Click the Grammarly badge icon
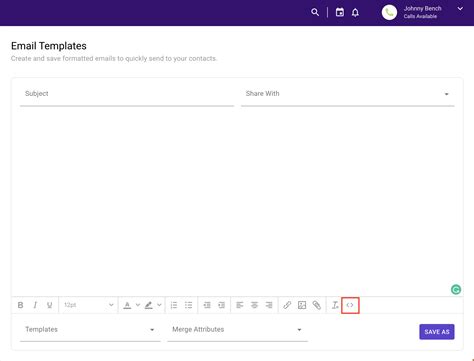This screenshot has width=474, height=361. [x=456, y=289]
